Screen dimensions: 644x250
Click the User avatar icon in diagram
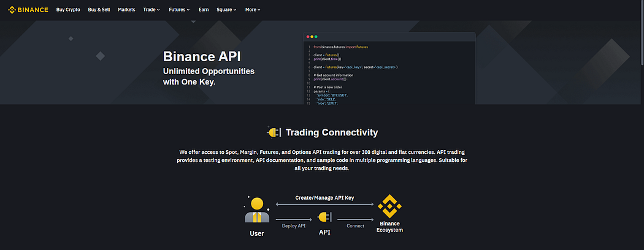(x=257, y=210)
